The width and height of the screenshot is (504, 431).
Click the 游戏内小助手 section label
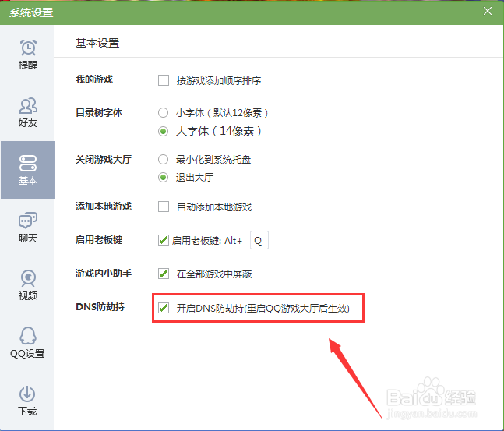click(104, 274)
